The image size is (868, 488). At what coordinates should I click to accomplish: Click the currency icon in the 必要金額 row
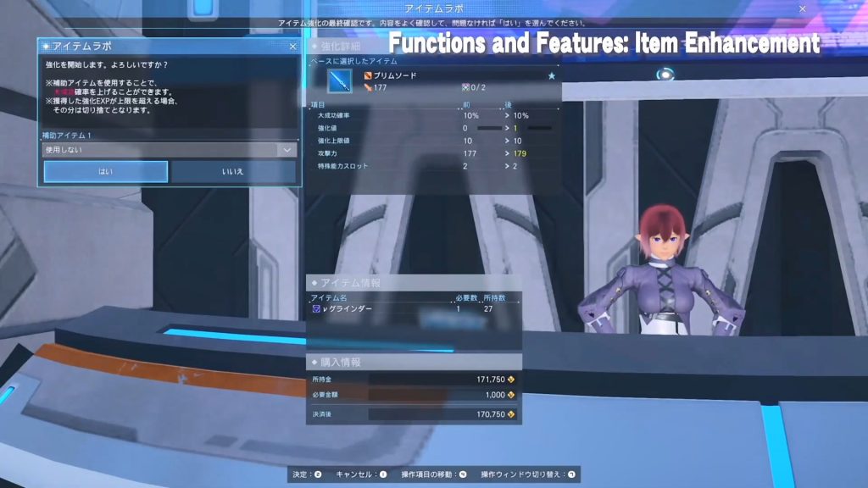pyautogui.click(x=511, y=395)
